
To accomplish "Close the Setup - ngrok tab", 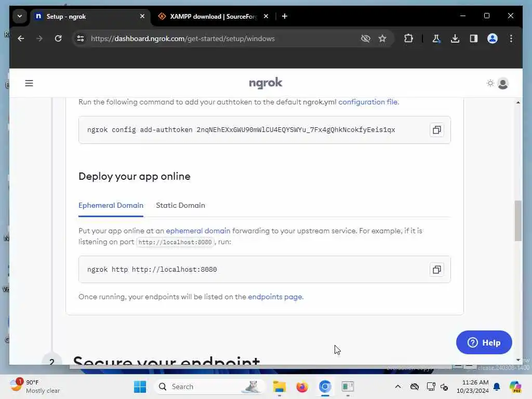I will 142,16.
